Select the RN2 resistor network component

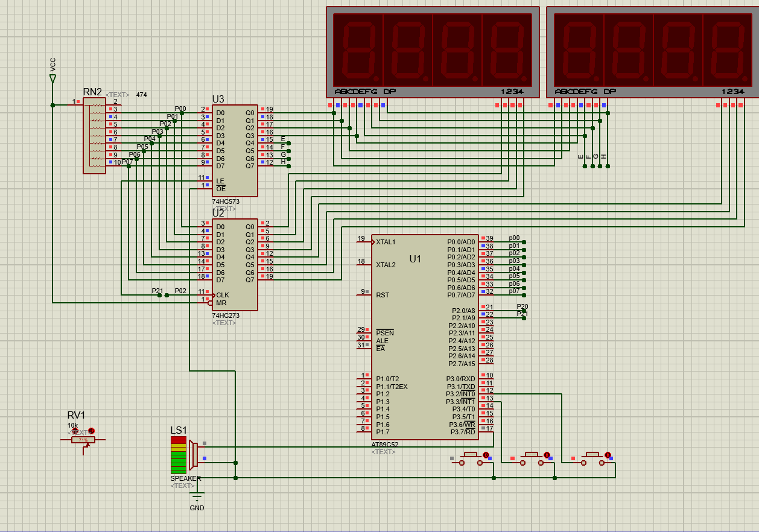pyautogui.click(x=95, y=136)
